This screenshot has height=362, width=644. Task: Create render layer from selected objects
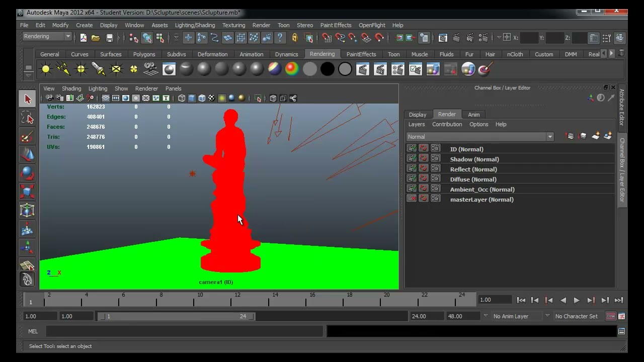pos(608,136)
